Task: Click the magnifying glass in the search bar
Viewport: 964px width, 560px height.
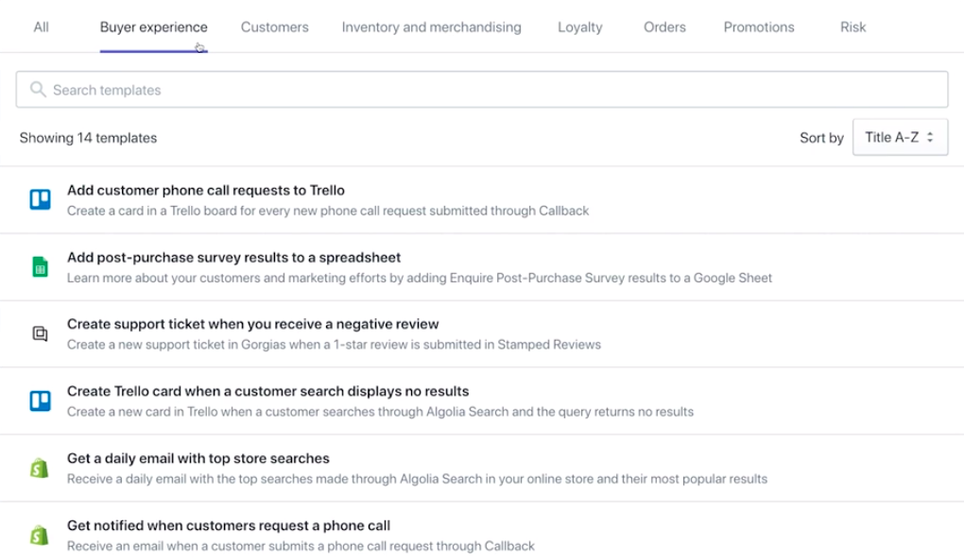Action: pos(38,89)
